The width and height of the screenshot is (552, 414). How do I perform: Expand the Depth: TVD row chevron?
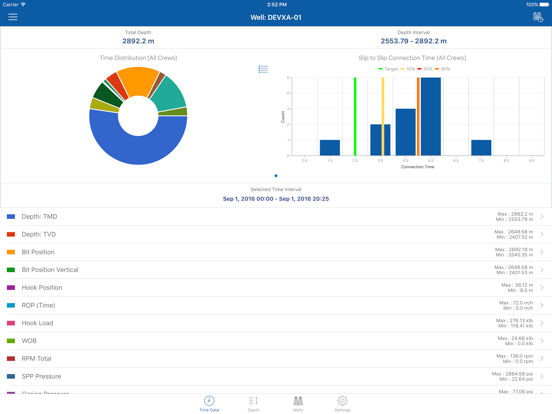point(542,234)
